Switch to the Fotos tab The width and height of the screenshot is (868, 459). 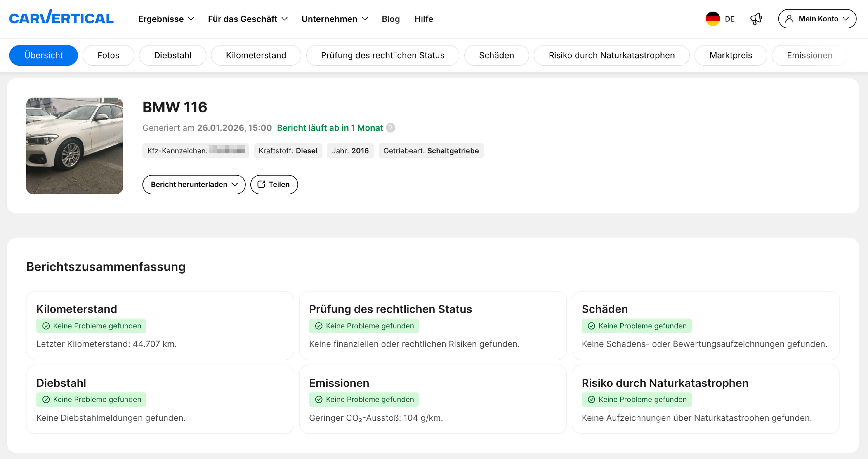click(x=108, y=55)
